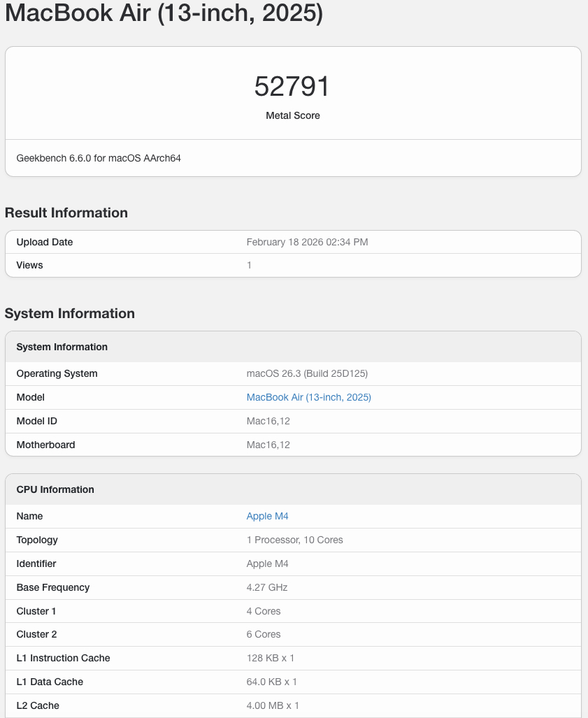Click the Base Frequency value 4.27 GHz

point(266,587)
